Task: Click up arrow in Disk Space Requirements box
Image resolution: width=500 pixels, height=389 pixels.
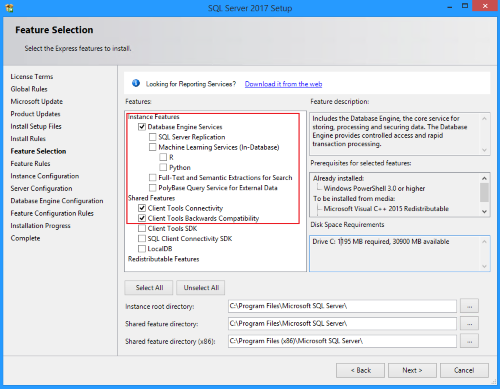Action: point(484,241)
